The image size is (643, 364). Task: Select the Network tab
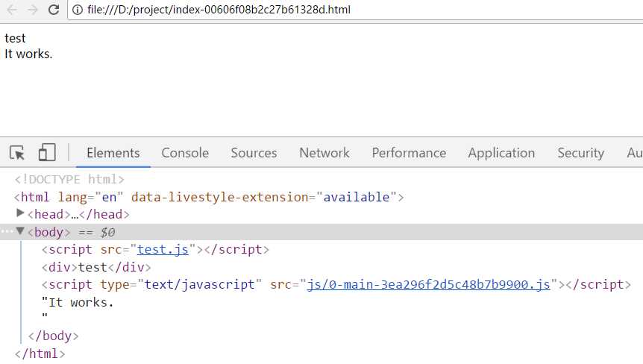tap(324, 153)
